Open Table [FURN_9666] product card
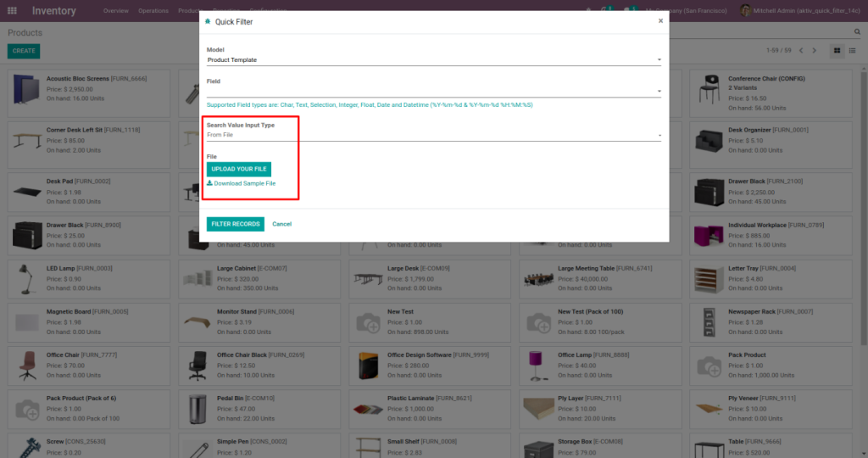 pos(771,446)
